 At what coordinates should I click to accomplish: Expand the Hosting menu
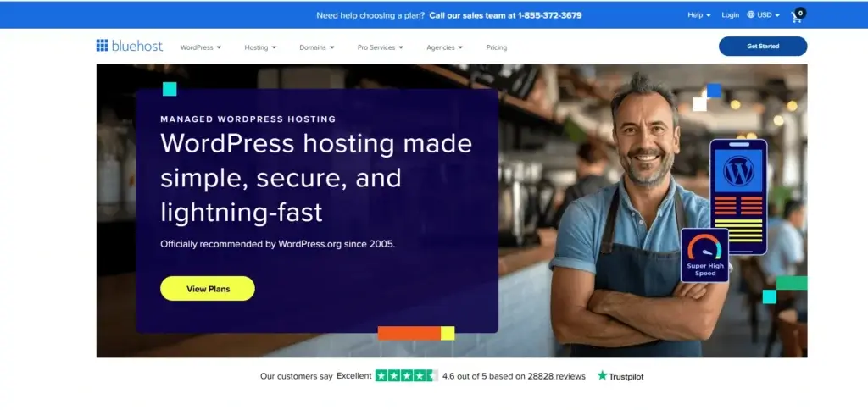tap(260, 47)
